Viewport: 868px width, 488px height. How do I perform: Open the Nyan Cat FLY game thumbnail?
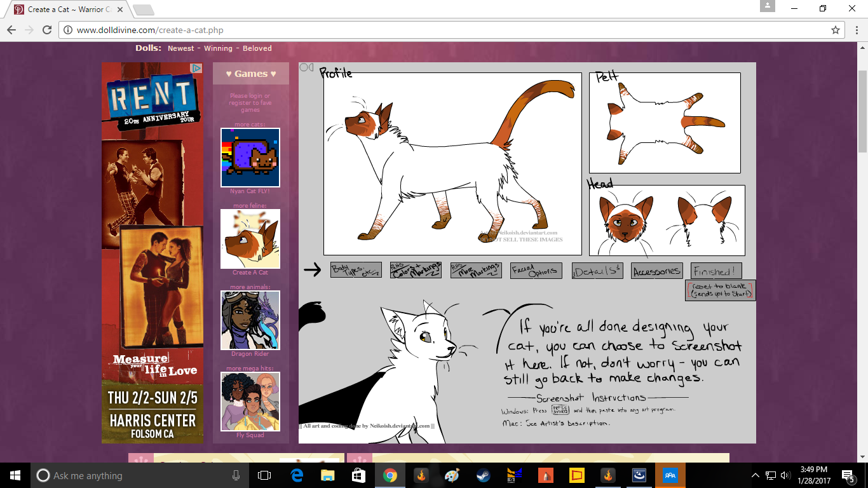coord(250,158)
